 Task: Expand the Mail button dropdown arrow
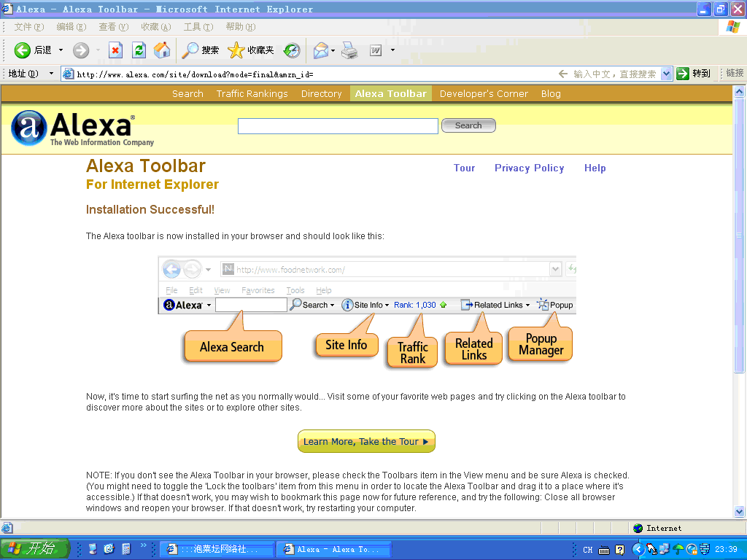333,50
